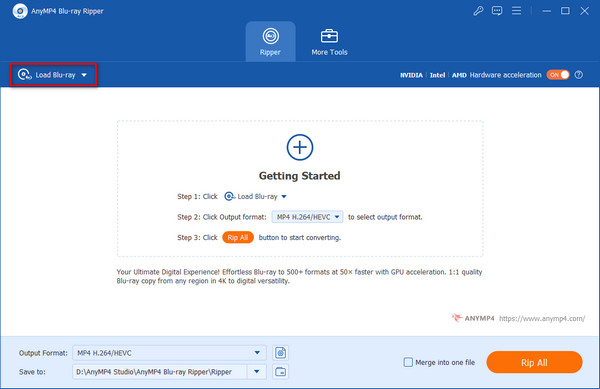
Task: Open the hardware acceleration help icon
Action: click(x=579, y=75)
